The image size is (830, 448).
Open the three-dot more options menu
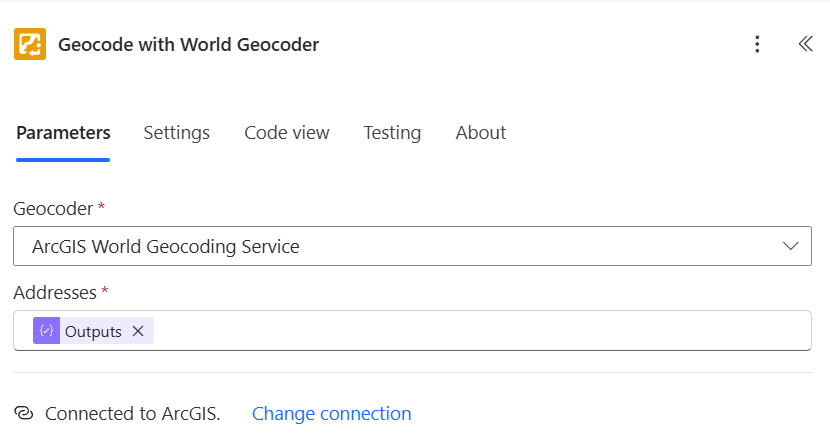click(x=757, y=44)
